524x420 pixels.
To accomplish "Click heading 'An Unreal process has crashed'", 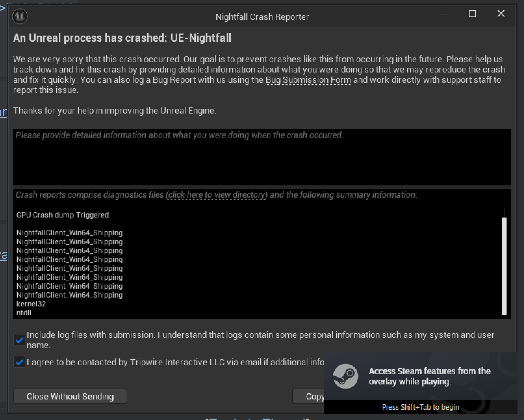I will (122, 38).
